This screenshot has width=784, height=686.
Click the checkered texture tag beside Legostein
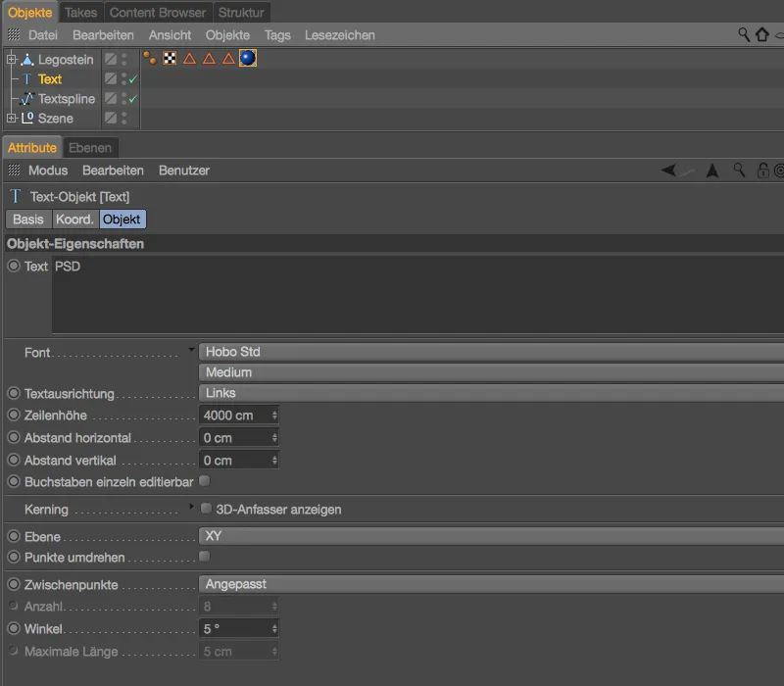point(169,59)
